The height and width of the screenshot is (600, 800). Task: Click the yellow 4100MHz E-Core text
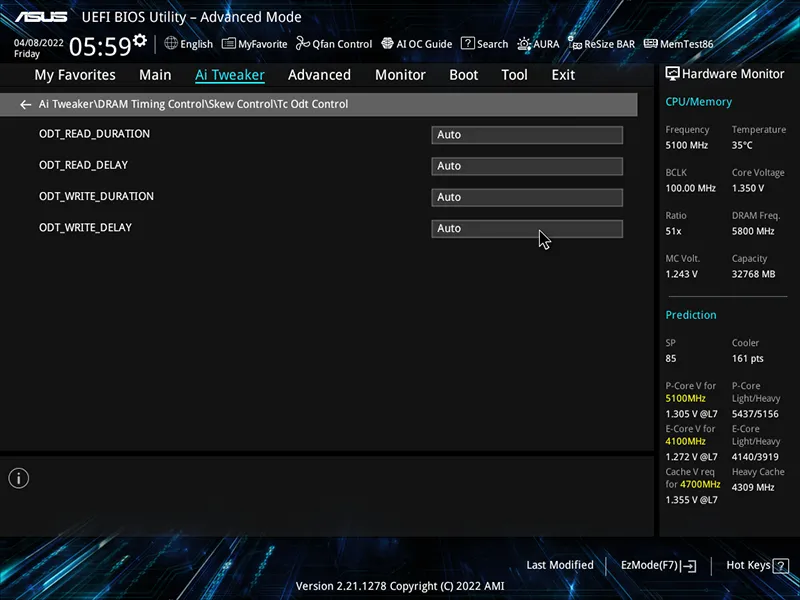[685, 441]
